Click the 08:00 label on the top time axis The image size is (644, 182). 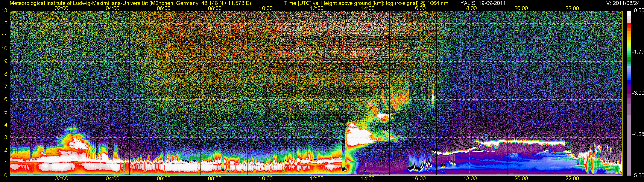point(215,8)
